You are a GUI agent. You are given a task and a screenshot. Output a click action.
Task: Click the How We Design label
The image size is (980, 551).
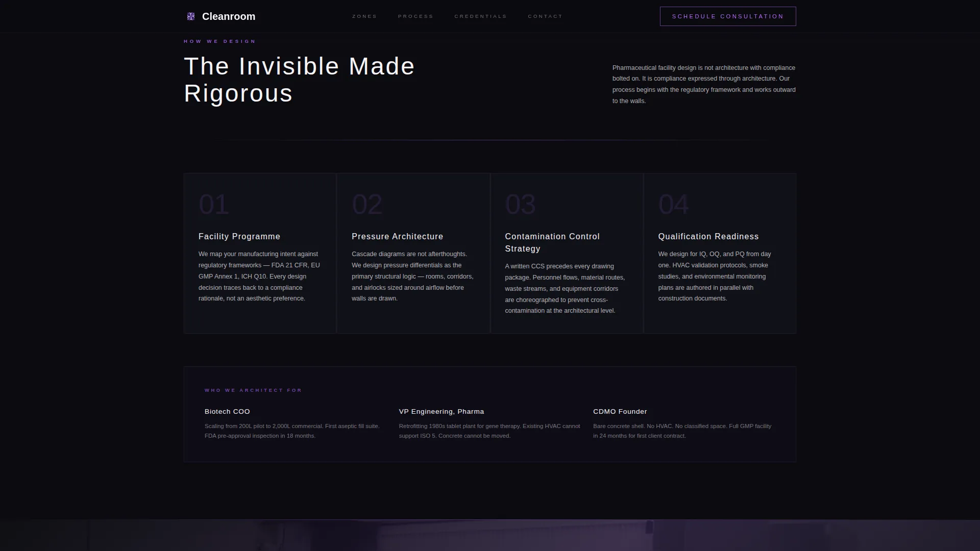220,41
